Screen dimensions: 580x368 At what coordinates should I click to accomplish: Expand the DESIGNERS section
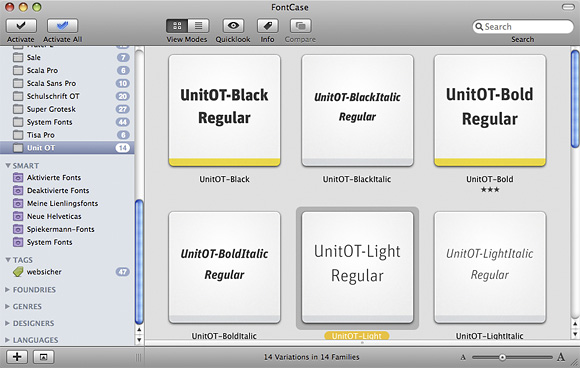[x=7, y=323]
